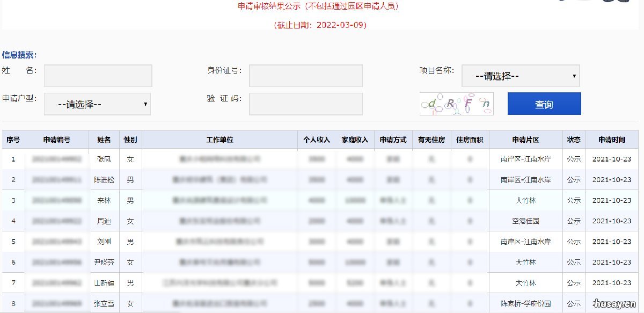The height and width of the screenshot is (313, 644).
Task: Click inside the 姓 名 input field
Action: click(97, 75)
